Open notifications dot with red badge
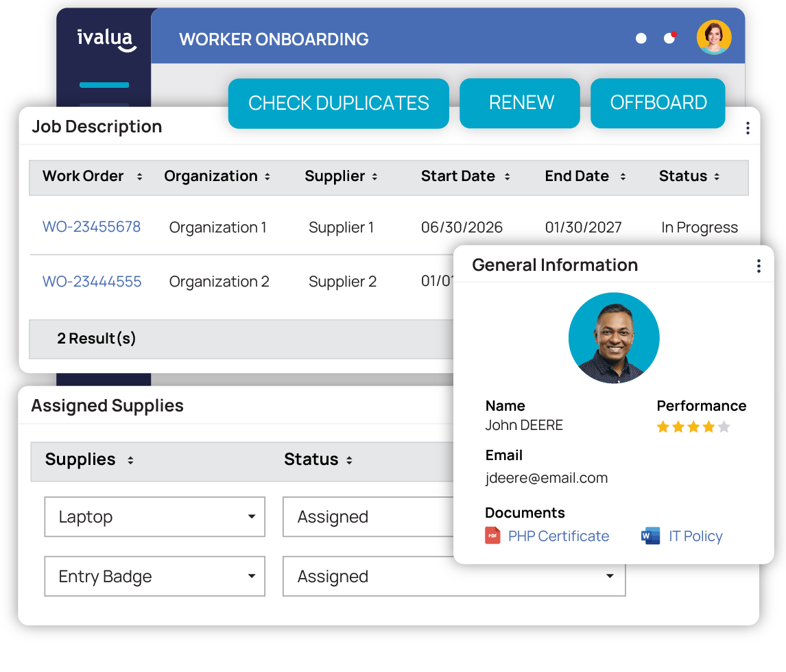Screen dimensions: 786x672 tap(670, 38)
